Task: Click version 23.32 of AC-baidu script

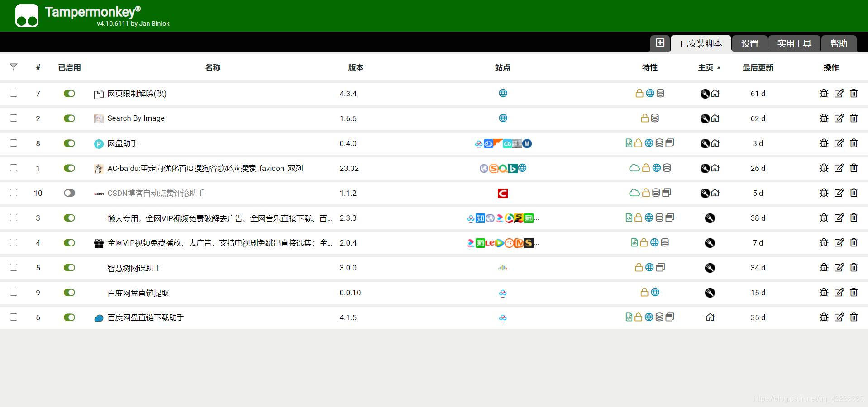Action: pos(349,168)
